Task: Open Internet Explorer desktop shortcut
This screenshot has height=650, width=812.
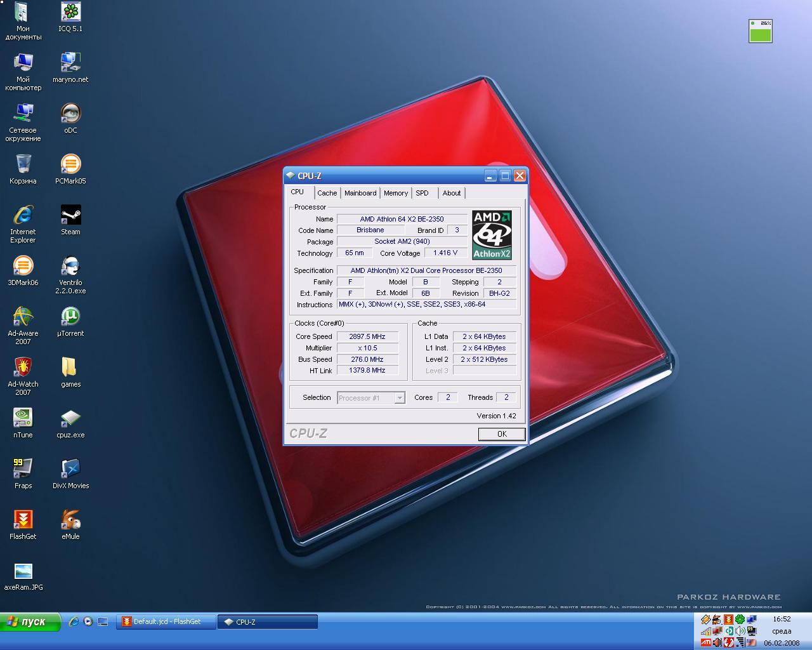Action: (x=23, y=224)
